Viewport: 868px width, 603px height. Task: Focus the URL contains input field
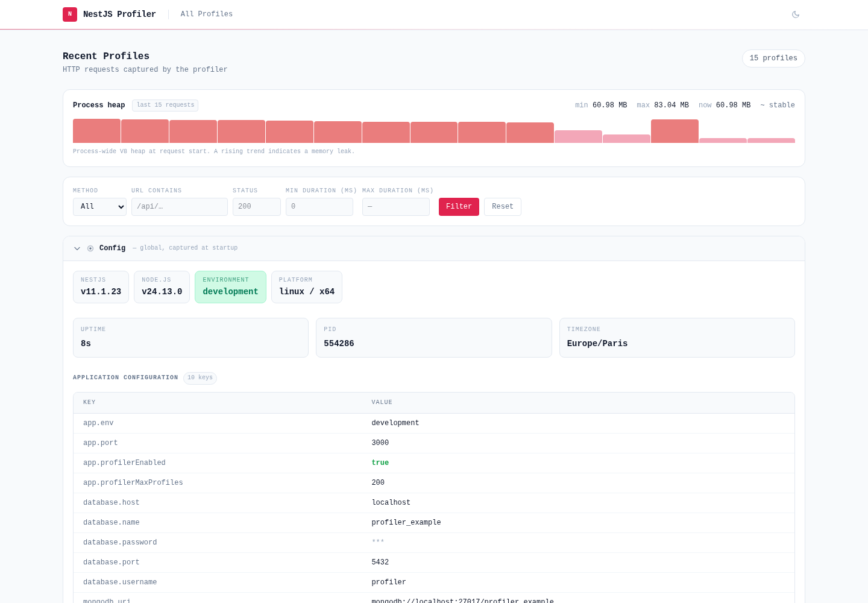[180, 207]
